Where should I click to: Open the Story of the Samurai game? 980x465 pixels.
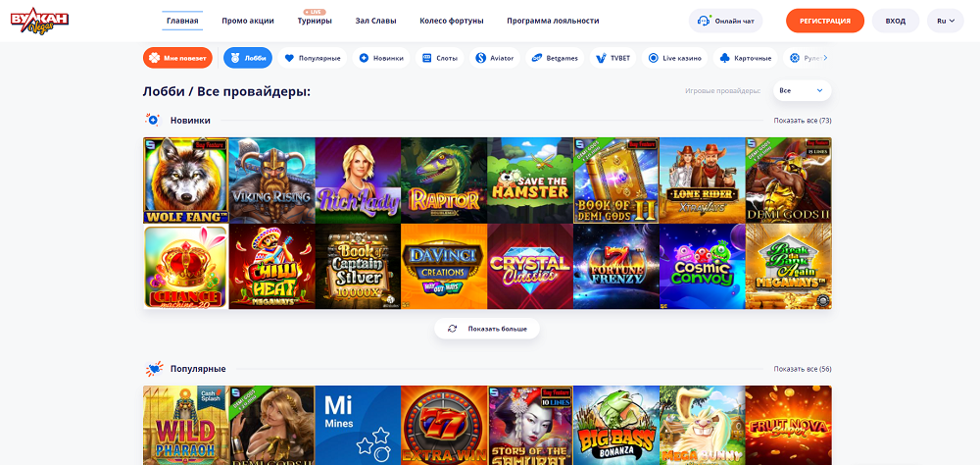[x=530, y=425]
